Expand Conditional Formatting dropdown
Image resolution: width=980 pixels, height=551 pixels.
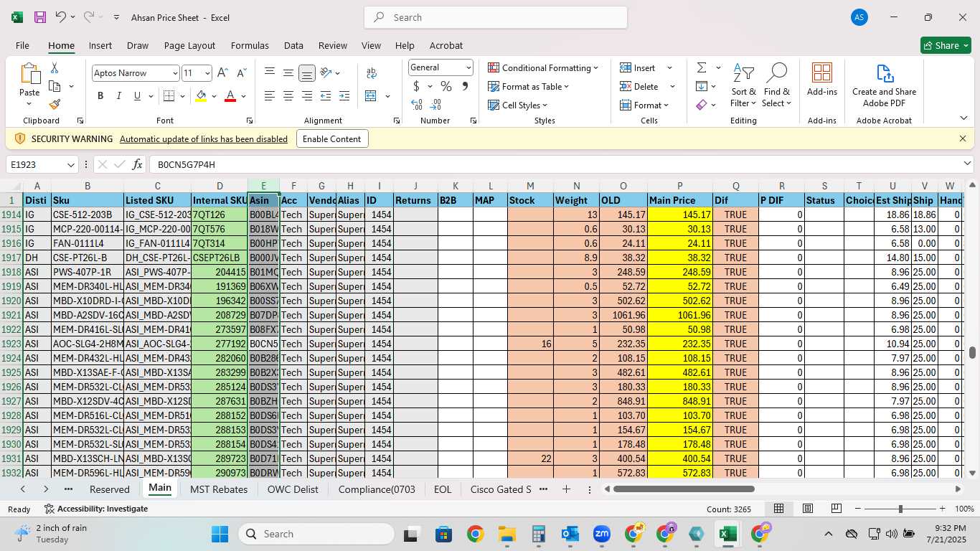pyautogui.click(x=595, y=68)
